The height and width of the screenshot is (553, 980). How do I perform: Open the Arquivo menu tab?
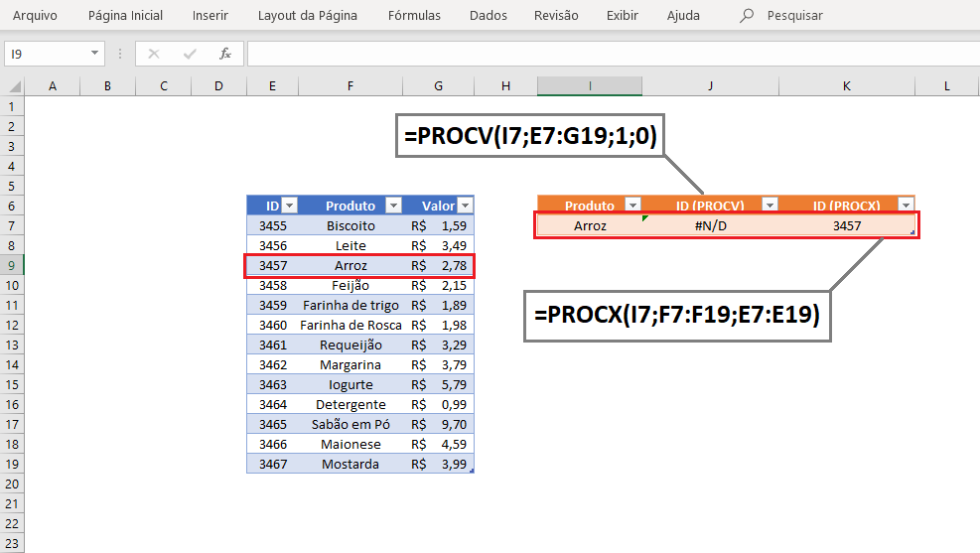coord(35,16)
